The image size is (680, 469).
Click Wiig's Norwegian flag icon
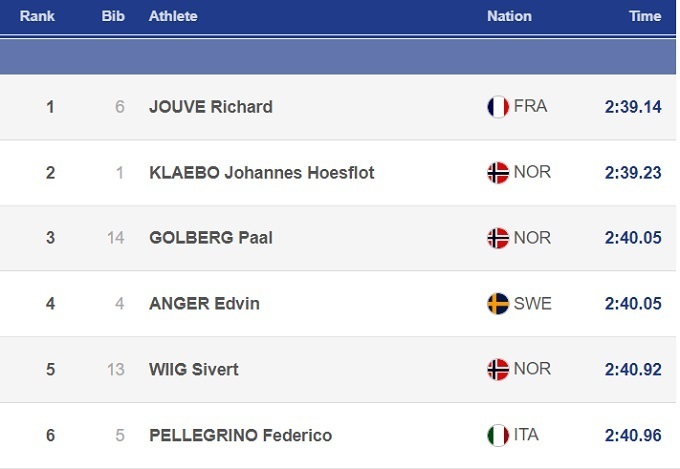pyautogui.click(x=497, y=369)
